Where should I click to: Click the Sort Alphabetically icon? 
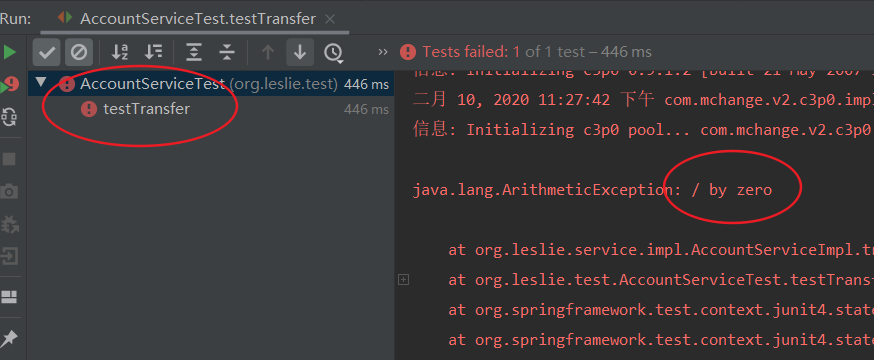click(x=120, y=52)
